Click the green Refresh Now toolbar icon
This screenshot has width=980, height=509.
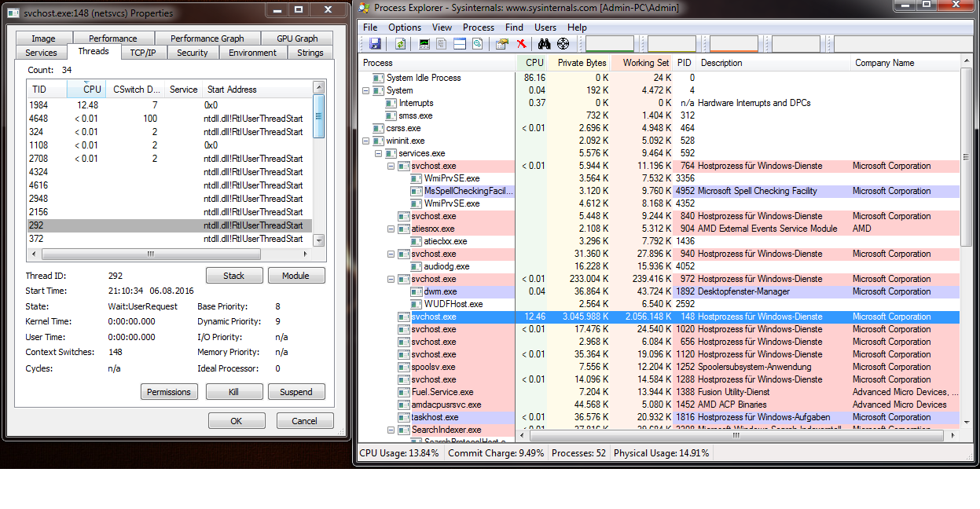tap(401, 44)
